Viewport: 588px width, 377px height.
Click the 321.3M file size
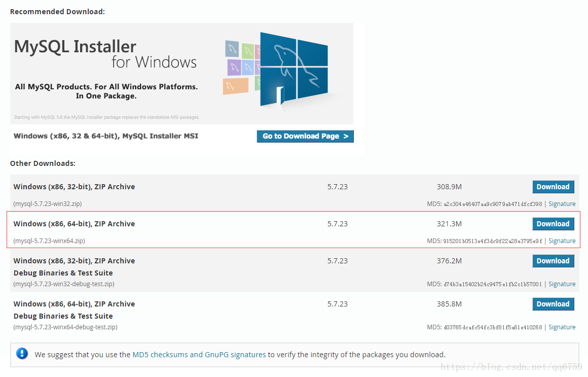pos(449,224)
